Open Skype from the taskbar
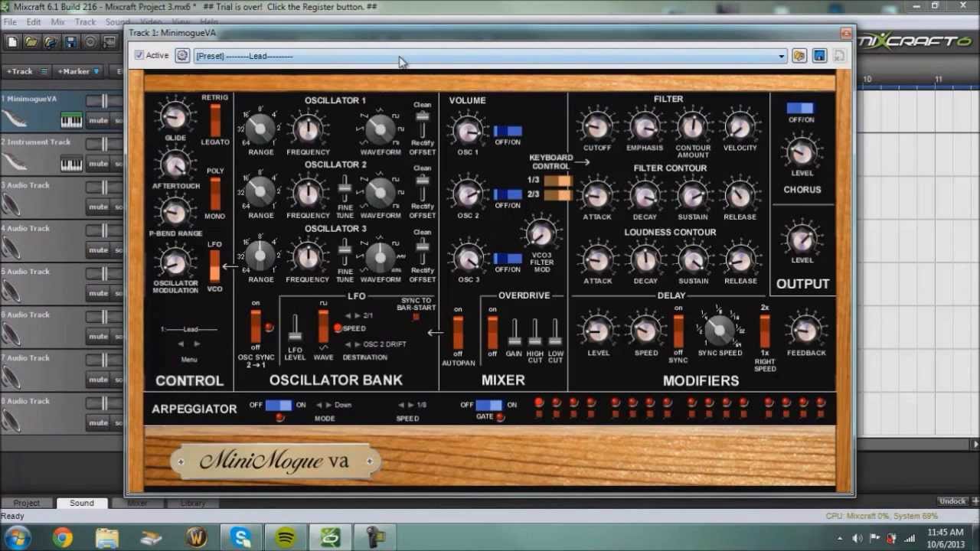The width and height of the screenshot is (980, 551). click(242, 538)
